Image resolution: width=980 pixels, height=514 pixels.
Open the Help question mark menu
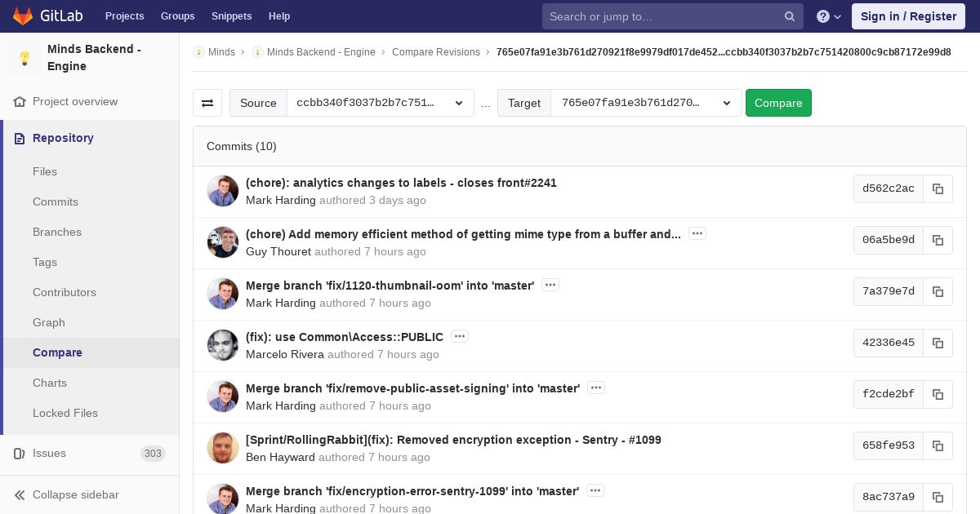point(829,16)
